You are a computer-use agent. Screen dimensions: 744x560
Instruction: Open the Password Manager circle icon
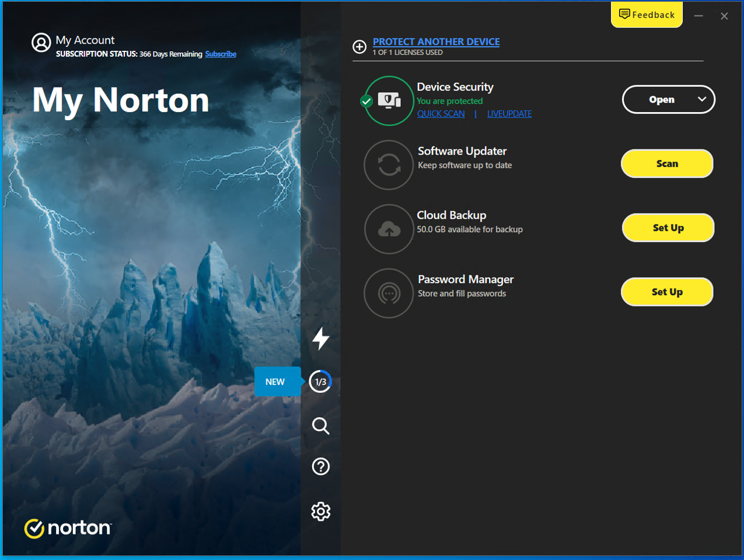pyautogui.click(x=389, y=293)
